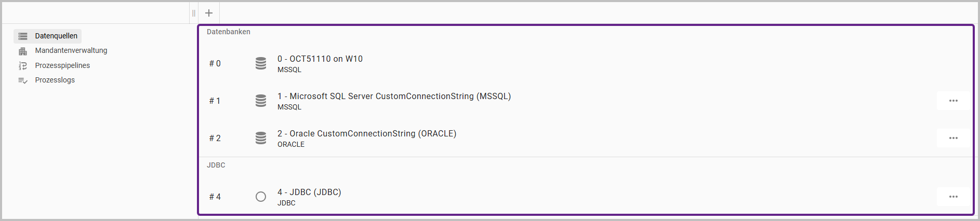Click database icon of Microsoft SQL Server entry
This screenshot has height=221, width=980.
261,101
